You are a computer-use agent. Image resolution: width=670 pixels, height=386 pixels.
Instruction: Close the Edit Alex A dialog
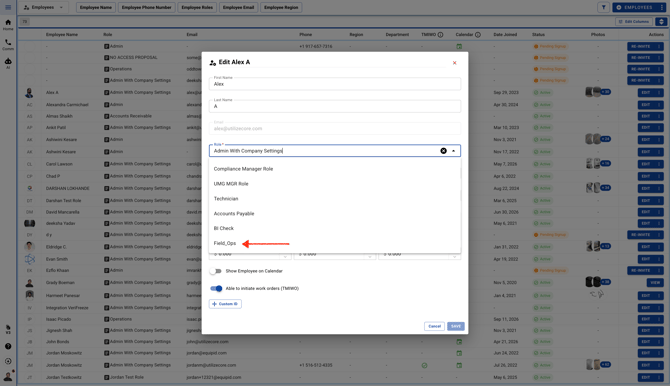pos(455,63)
